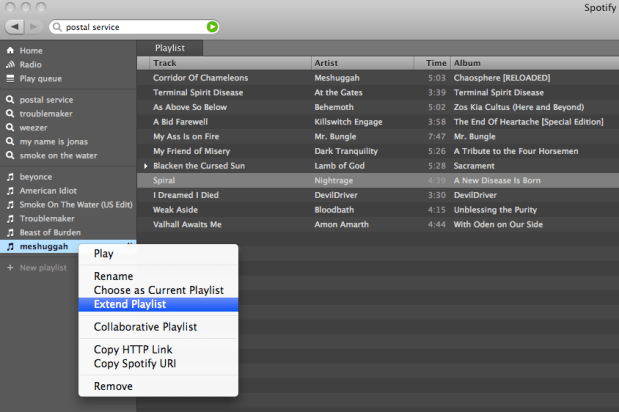Click the forward navigation arrow
The image size is (619, 412).
[34, 27]
